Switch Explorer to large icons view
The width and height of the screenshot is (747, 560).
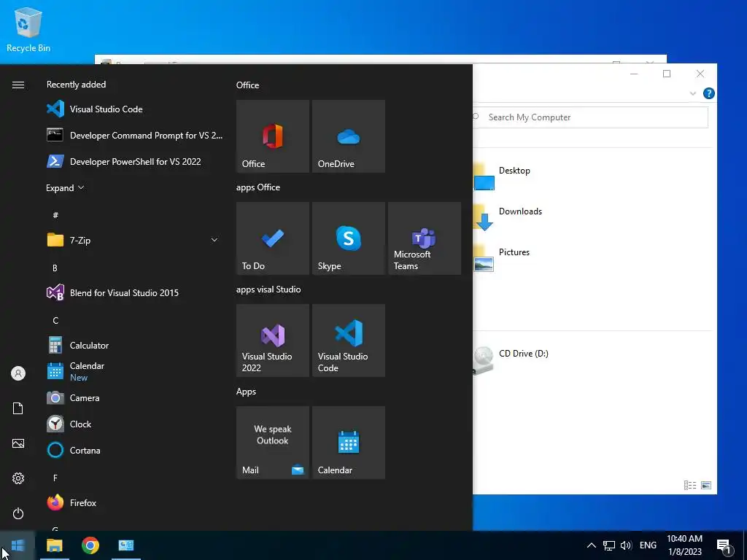click(706, 485)
